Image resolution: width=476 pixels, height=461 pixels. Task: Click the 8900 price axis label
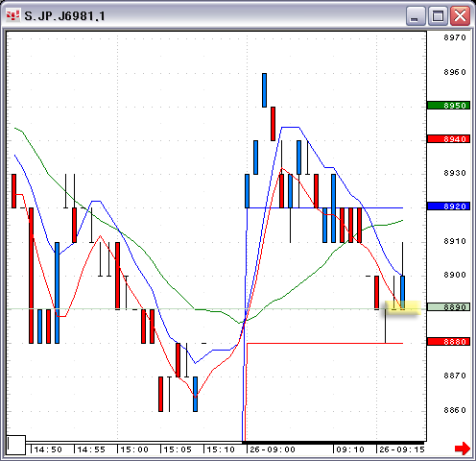[455, 275]
